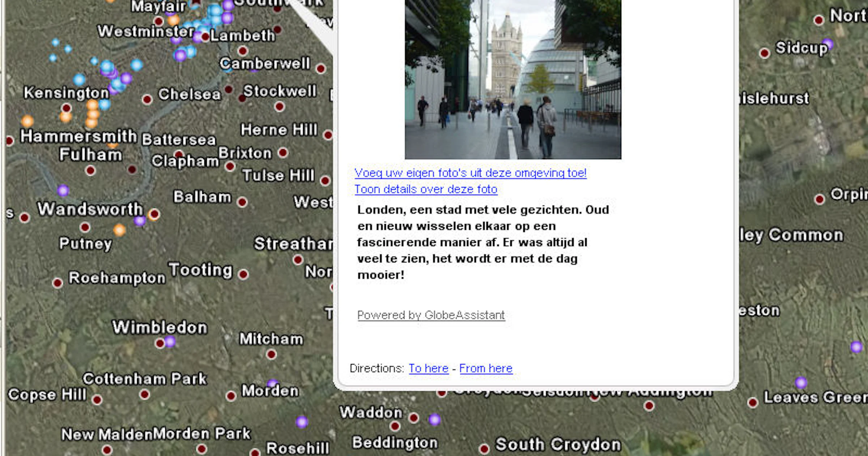This screenshot has height=456, width=868.
Task: Open the 'Toon details over deze foto' link
Action: [x=426, y=189]
